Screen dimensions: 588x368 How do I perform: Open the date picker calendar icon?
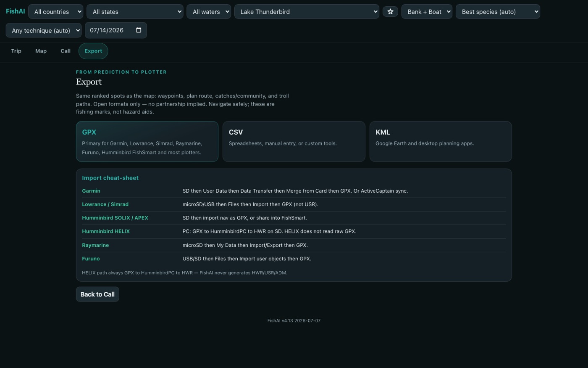pyautogui.click(x=139, y=30)
